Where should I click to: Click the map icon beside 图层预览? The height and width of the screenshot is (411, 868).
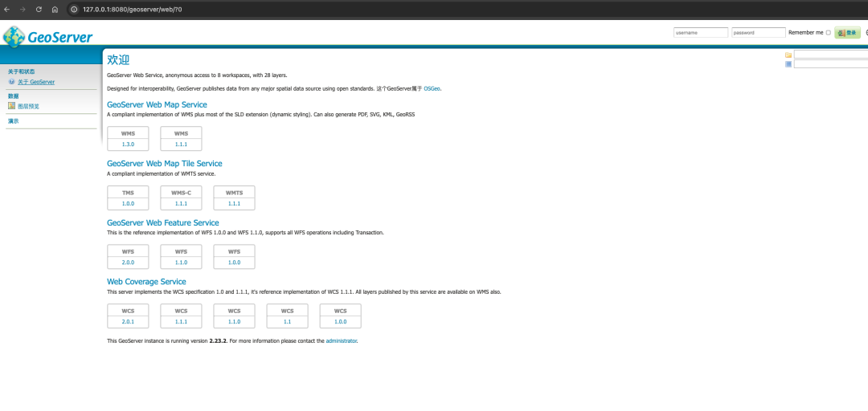coord(11,106)
